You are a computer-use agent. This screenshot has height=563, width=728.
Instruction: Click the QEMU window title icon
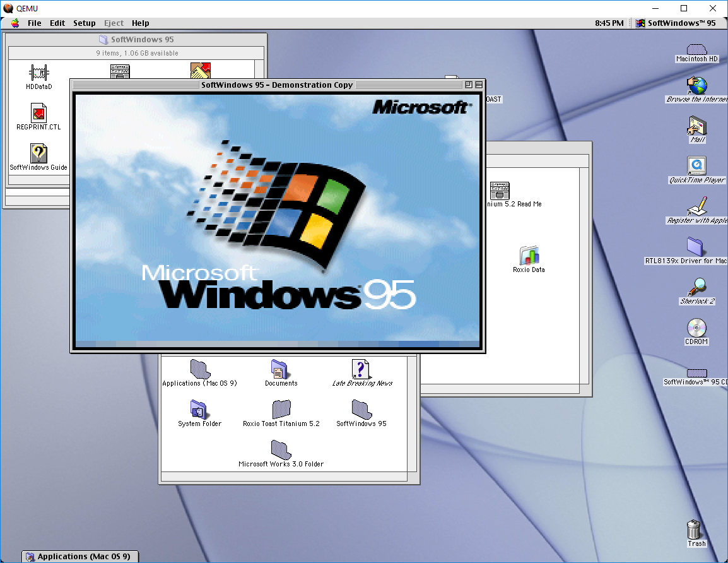pos(8,8)
